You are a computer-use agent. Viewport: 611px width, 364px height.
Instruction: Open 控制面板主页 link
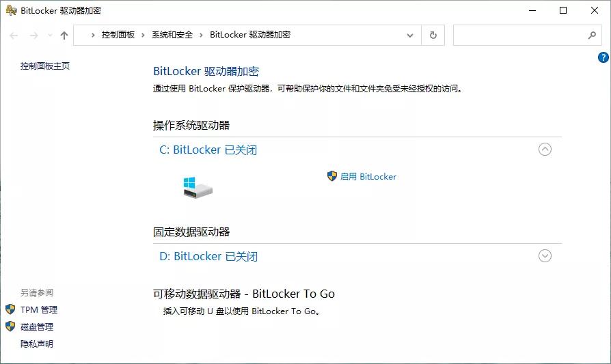click(45, 66)
